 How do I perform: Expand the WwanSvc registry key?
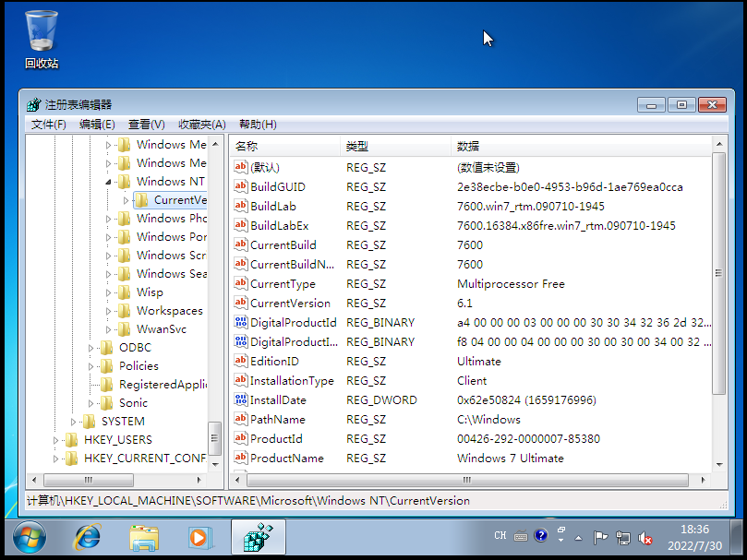coord(109,329)
